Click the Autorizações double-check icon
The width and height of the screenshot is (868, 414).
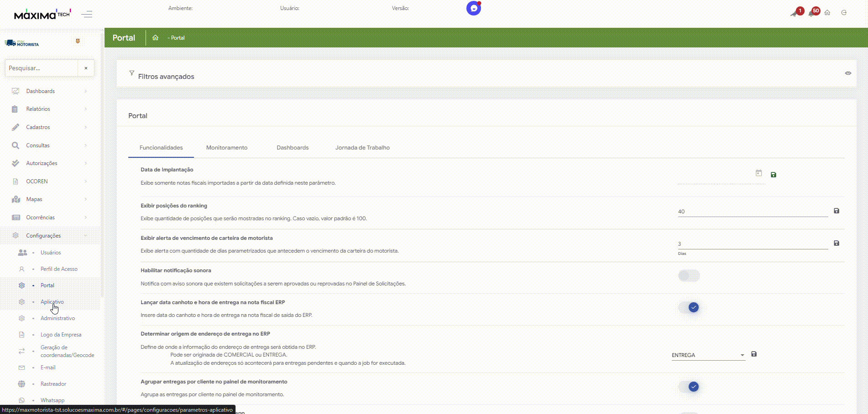tap(16, 163)
